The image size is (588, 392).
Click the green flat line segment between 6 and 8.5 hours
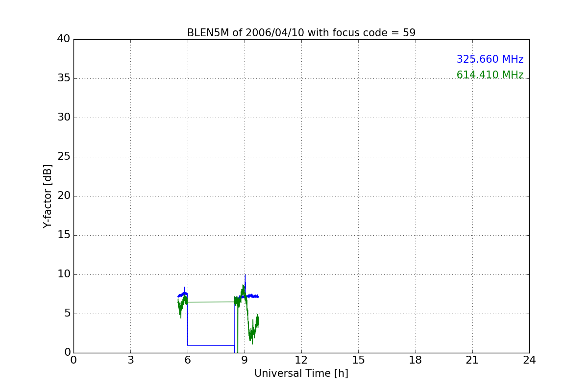click(x=211, y=302)
